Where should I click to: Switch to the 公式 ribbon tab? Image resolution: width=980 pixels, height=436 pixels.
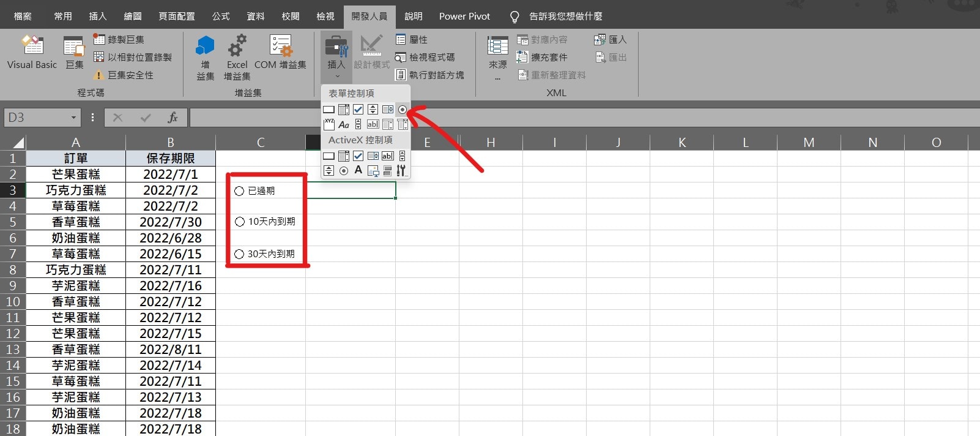tap(221, 16)
